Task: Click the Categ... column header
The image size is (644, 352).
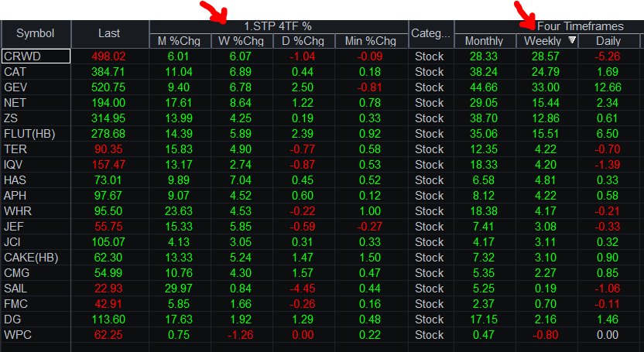Action: (x=431, y=33)
